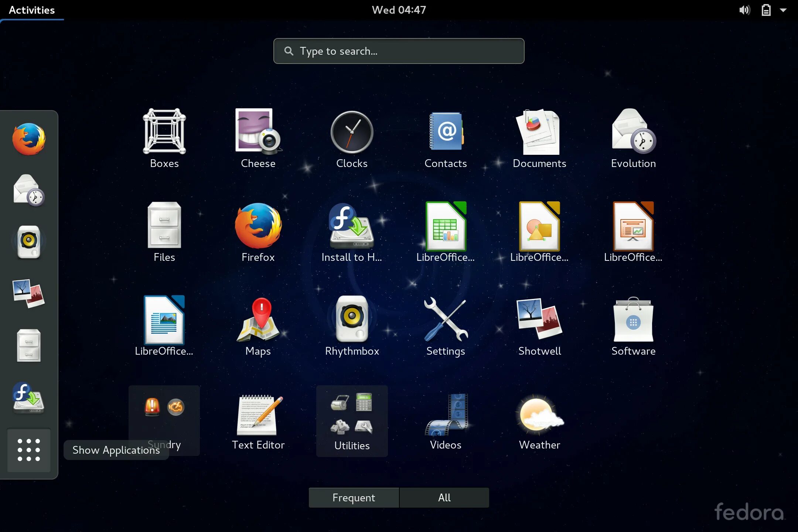Click Fedora installer in the left dock
This screenshot has width=798, height=532.
pyautogui.click(x=29, y=398)
